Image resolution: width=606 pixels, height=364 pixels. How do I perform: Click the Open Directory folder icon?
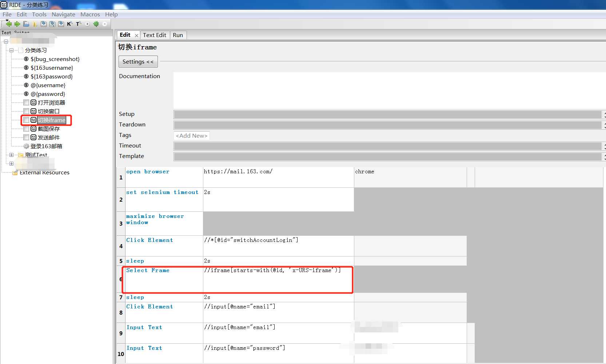(35, 24)
